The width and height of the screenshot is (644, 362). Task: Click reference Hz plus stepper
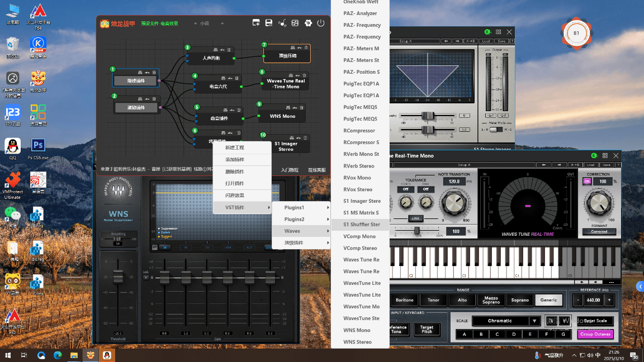[609, 300]
